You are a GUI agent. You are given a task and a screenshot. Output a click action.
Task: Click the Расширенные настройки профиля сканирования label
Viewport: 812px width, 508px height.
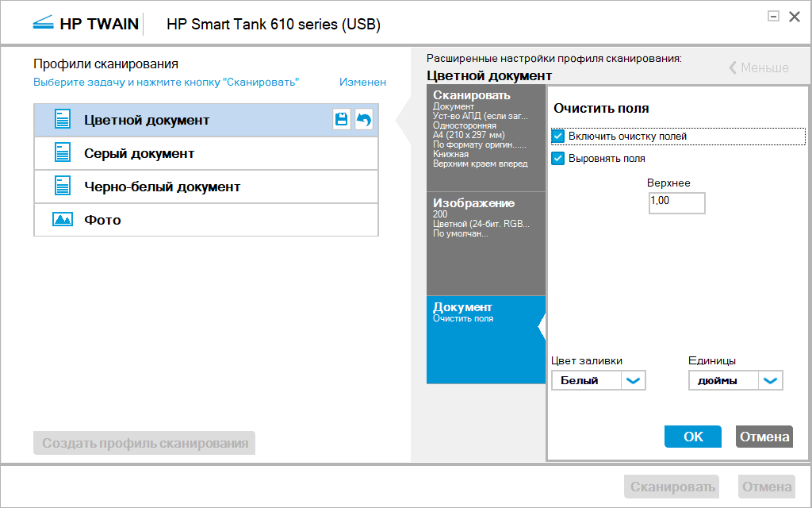click(x=554, y=59)
